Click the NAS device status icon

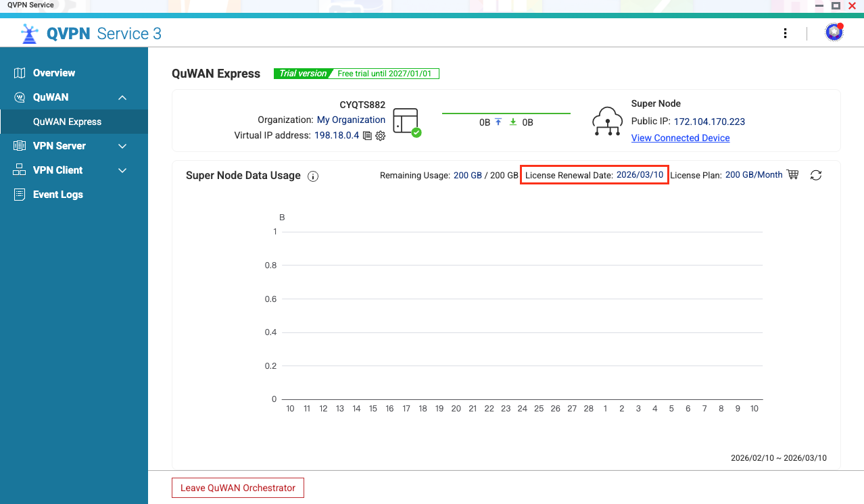pos(406,122)
